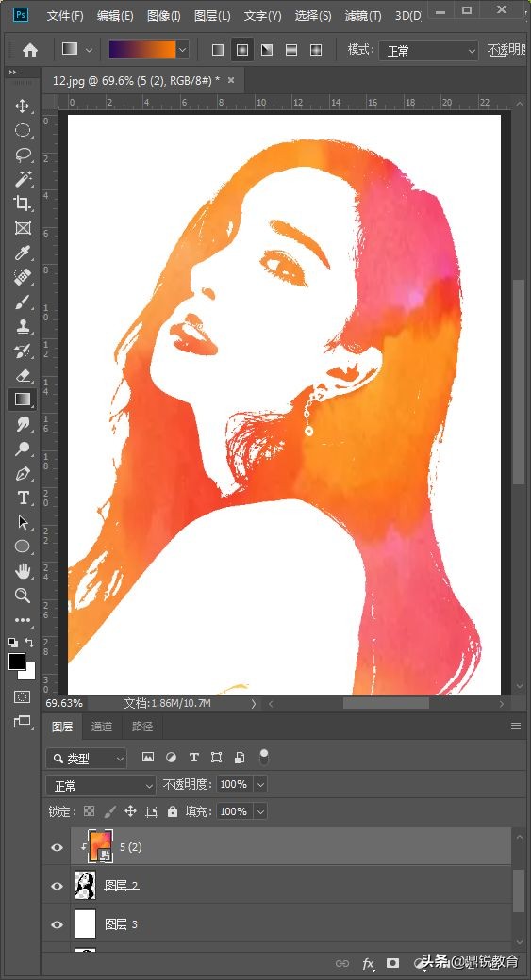The height and width of the screenshot is (980, 531).
Task: Open the 模式 blend mode dropdown
Action: 428,51
